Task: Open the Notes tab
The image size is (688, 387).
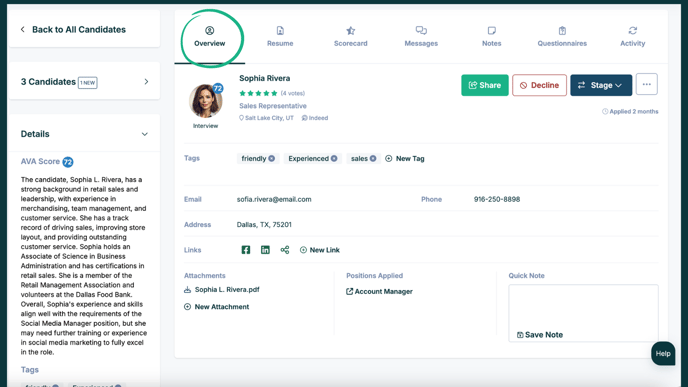Action: 491,37
